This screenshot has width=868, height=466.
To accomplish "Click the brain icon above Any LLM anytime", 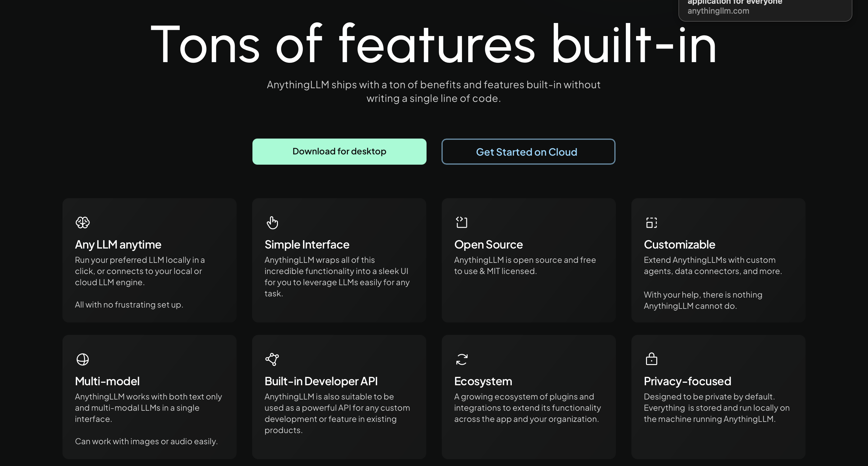I will (83, 222).
